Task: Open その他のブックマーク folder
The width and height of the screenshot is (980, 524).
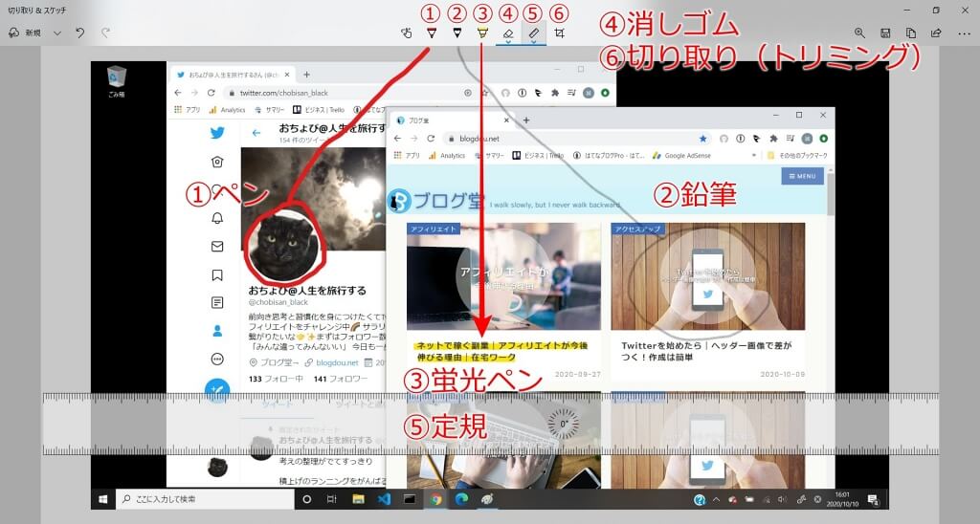Action: pos(797,156)
